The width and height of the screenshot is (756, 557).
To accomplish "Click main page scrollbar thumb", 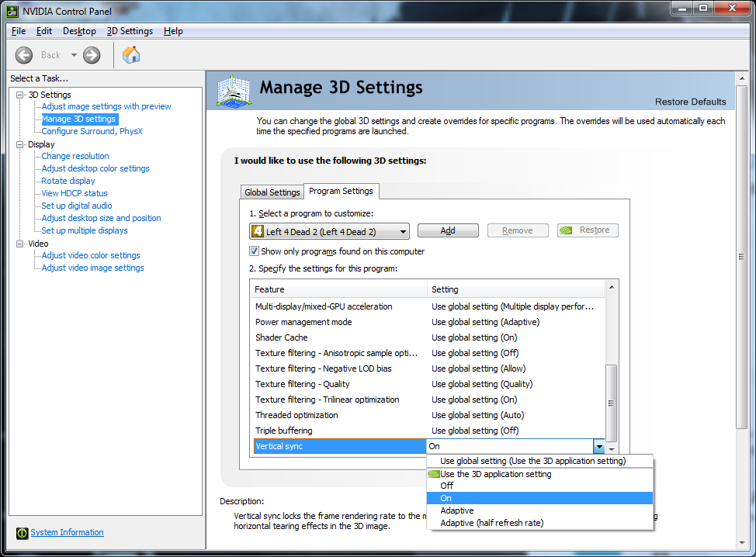I will [741, 257].
